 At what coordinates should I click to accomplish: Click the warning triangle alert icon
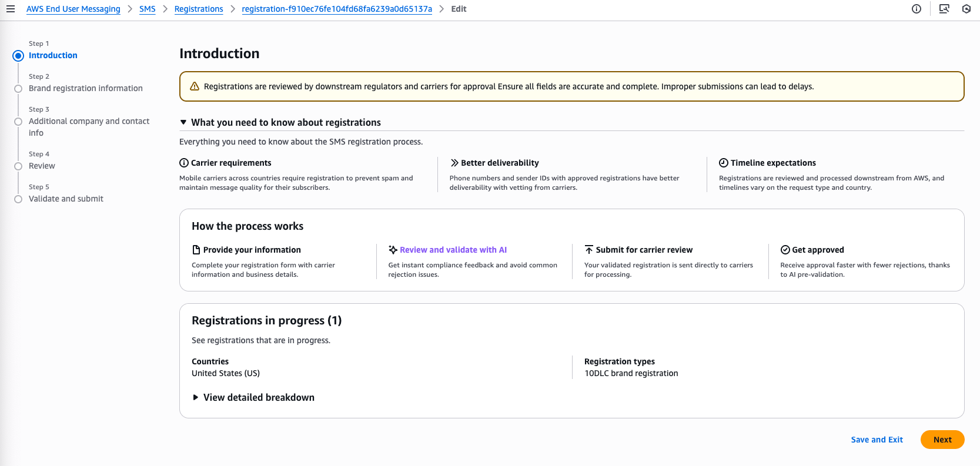click(x=195, y=86)
